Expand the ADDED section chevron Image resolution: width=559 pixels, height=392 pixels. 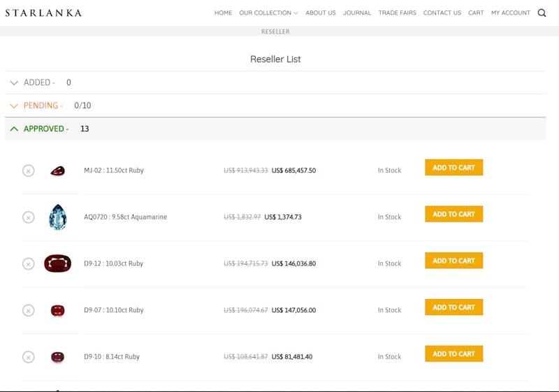pyautogui.click(x=14, y=82)
